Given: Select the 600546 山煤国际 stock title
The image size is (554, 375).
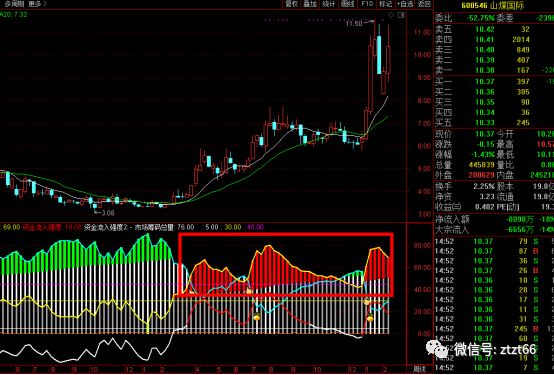Looking at the screenshot, I should click(x=493, y=5).
